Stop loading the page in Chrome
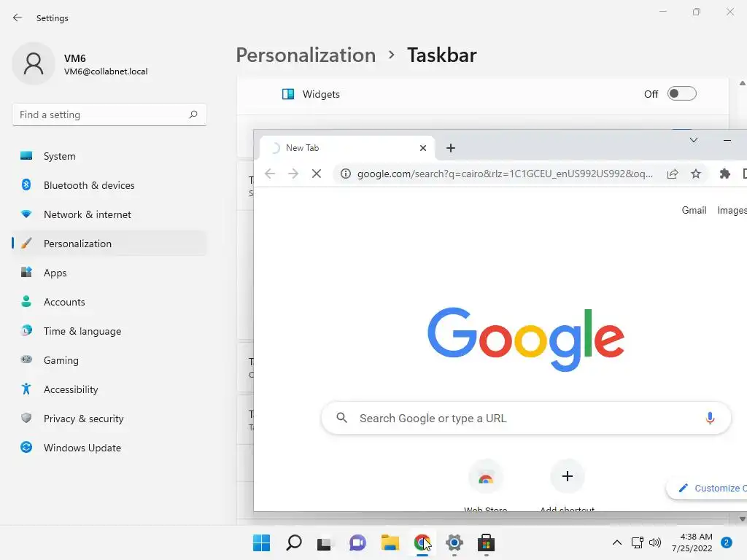 pos(317,174)
